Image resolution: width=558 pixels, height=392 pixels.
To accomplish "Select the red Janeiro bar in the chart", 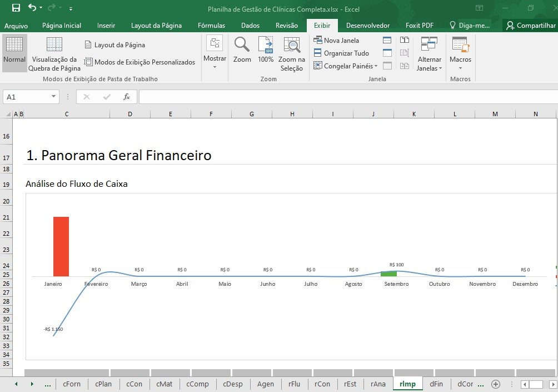I will point(61,246).
